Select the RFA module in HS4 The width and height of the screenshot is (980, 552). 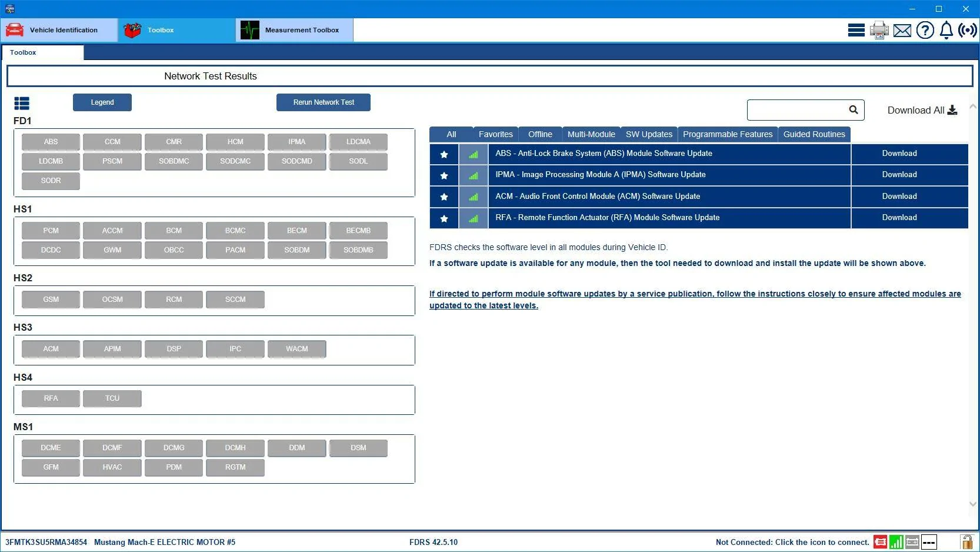click(51, 398)
